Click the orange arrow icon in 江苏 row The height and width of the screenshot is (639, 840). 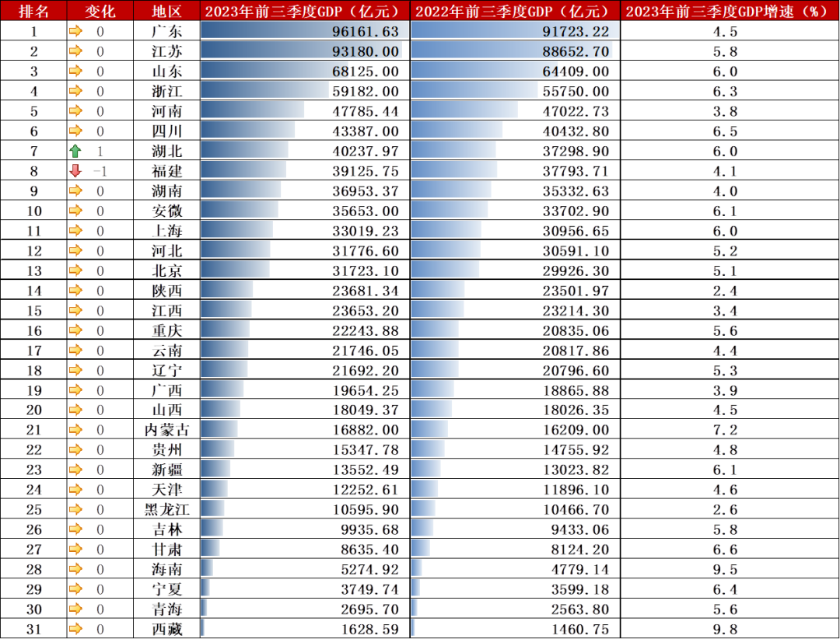point(75,51)
